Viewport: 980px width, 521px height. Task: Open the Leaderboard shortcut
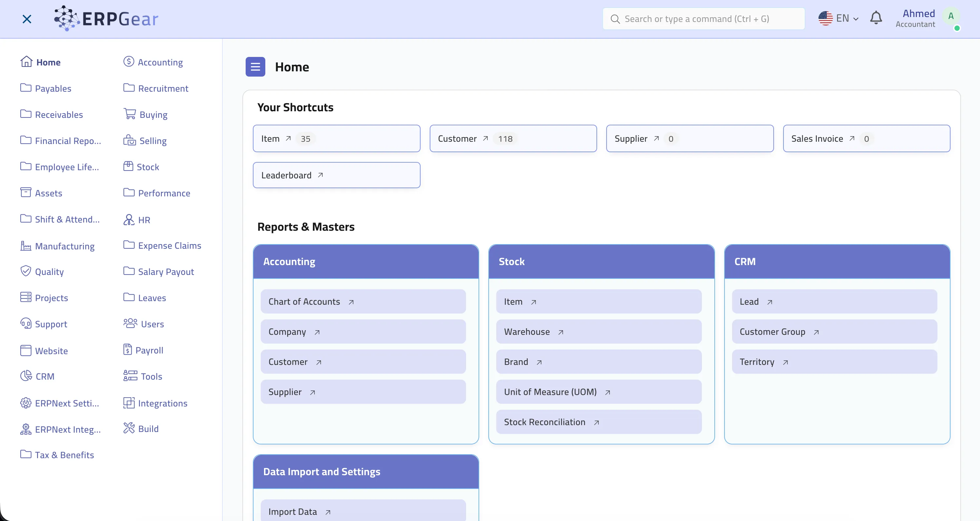pyautogui.click(x=336, y=175)
